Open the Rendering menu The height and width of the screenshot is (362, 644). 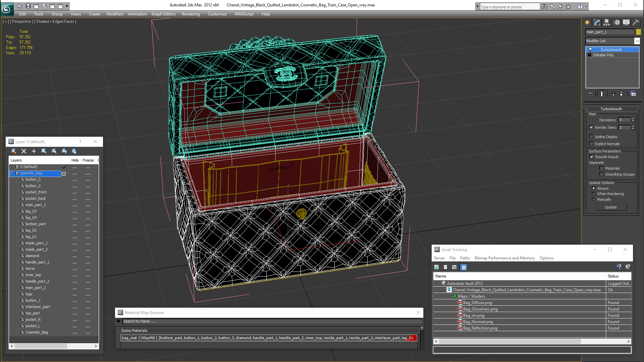click(x=191, y=14)
